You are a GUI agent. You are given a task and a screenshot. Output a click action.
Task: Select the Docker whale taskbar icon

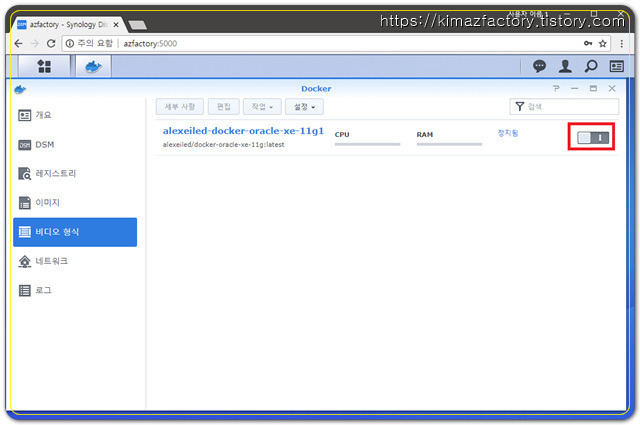click(93, 66)
